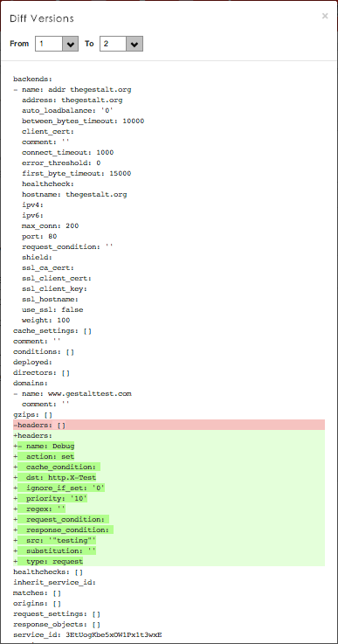Click the 'use_ssl: false' line
This screenshot has width=338, height=644.
[x=52, y=309]
